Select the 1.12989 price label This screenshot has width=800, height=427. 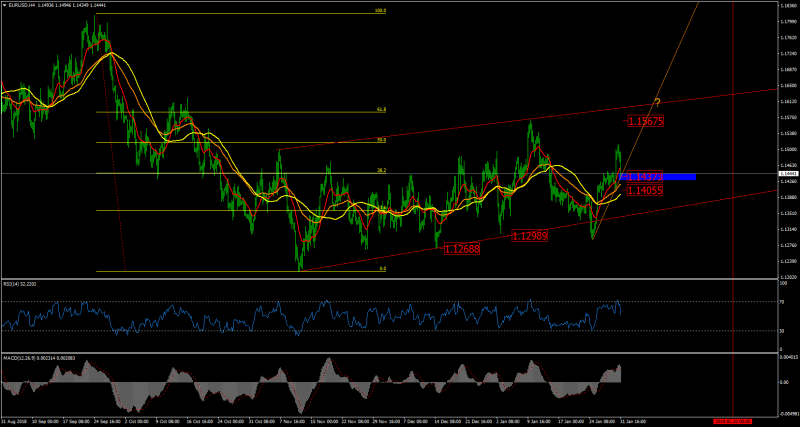point(530,236)
